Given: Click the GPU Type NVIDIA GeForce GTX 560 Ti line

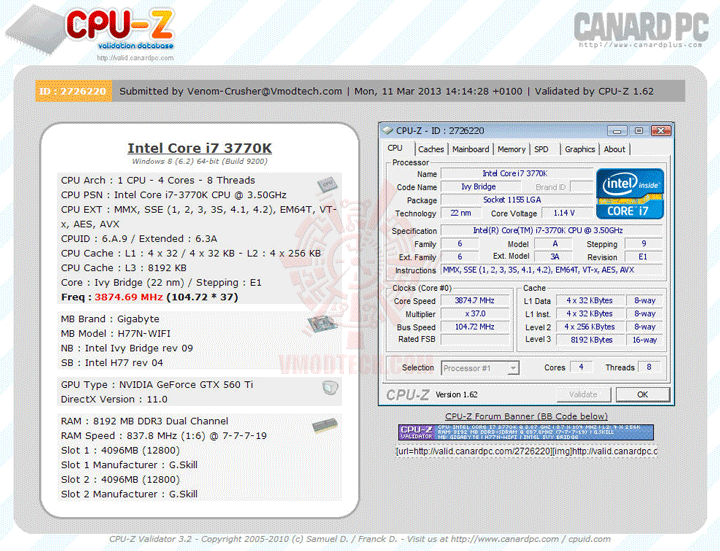Looking at the screenshot, I should [x=157, y=385].
